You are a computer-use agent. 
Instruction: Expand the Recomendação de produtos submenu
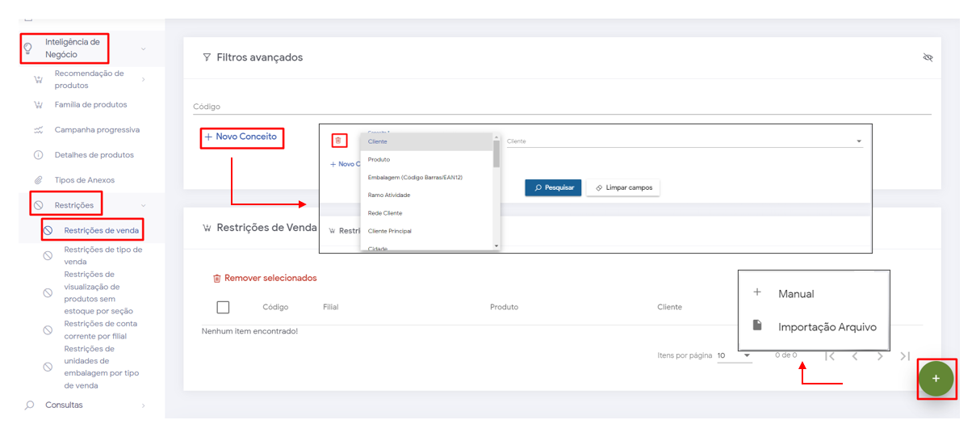point(143,79)
